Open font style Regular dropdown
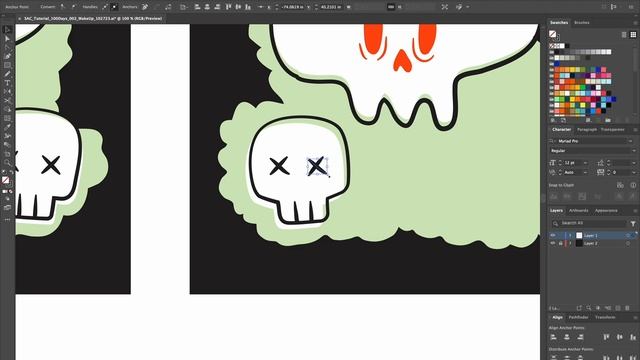 633,151
